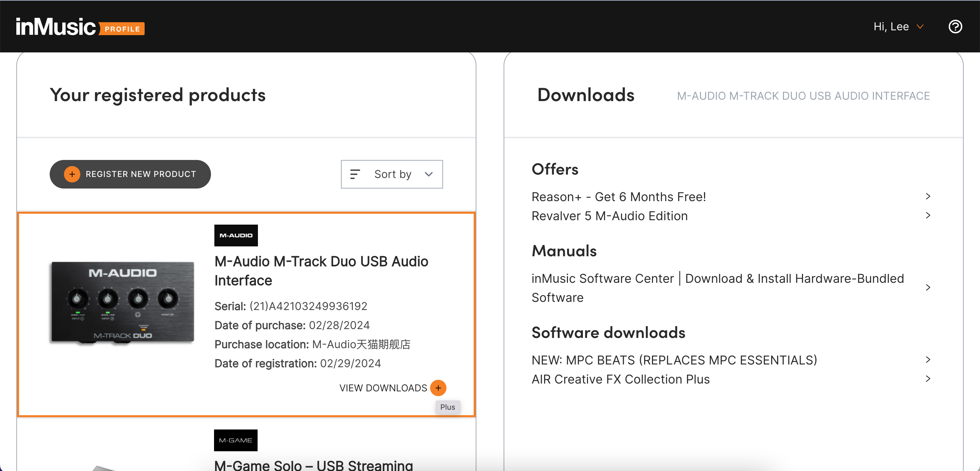Click the Your registered products heading
Image resolution: width=980 pixels, height=471 pixels.
[158, 95]
